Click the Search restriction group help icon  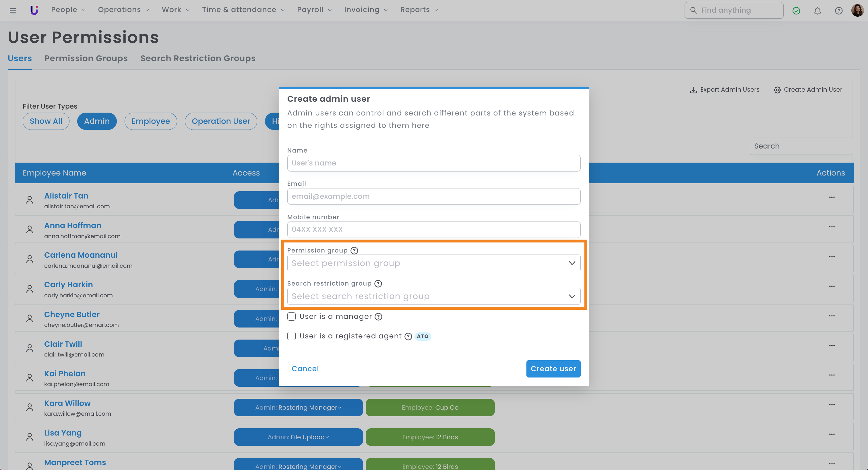(378, 283)
